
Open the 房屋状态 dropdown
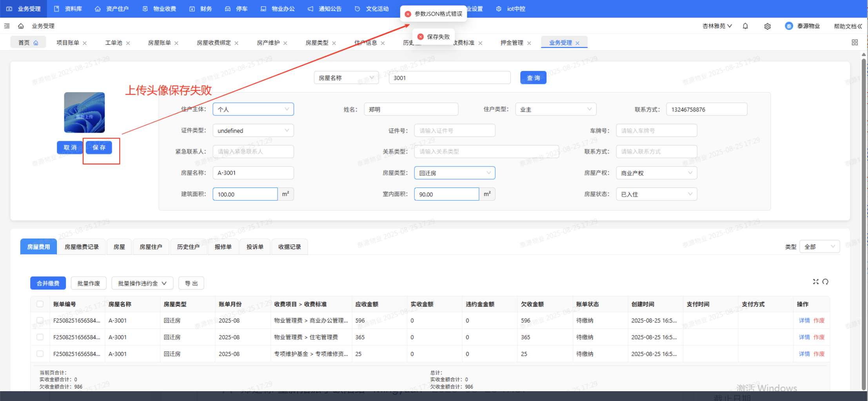656,194
